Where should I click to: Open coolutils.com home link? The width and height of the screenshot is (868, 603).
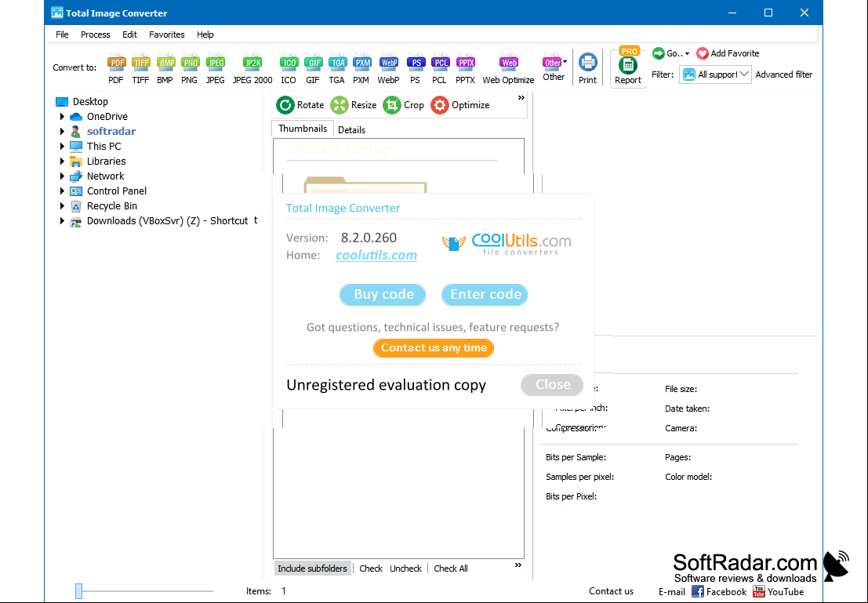coord(376,256)
